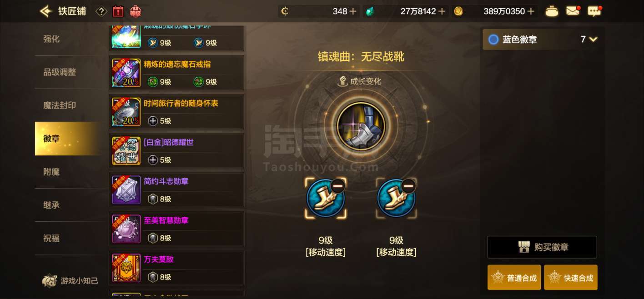Open the purse bag icon
Viewport: 644px width, 299px height.
pyautogui.click(x=552, y=11)
